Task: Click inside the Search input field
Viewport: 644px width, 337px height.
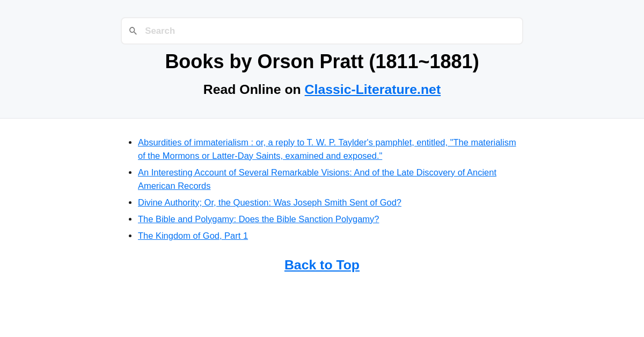Action: pos(322,31)
